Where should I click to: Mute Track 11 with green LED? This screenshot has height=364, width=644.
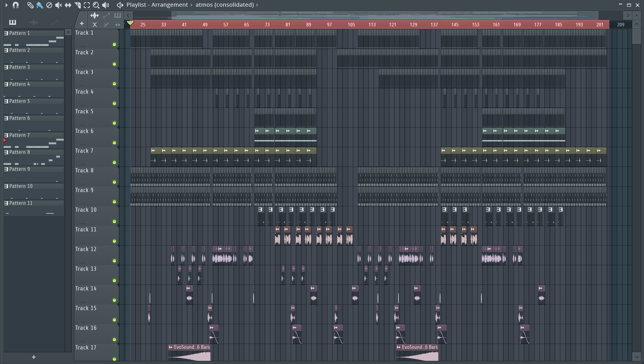point(114,241)
